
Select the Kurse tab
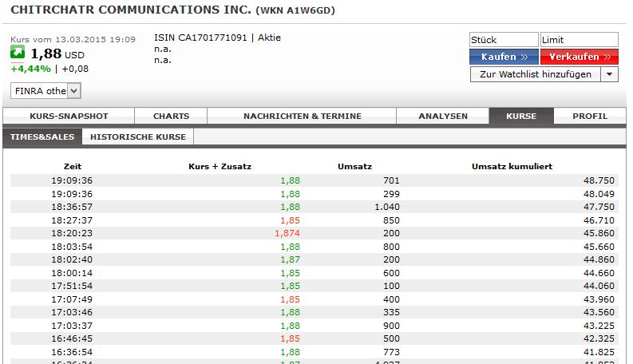tap(521, 117)
